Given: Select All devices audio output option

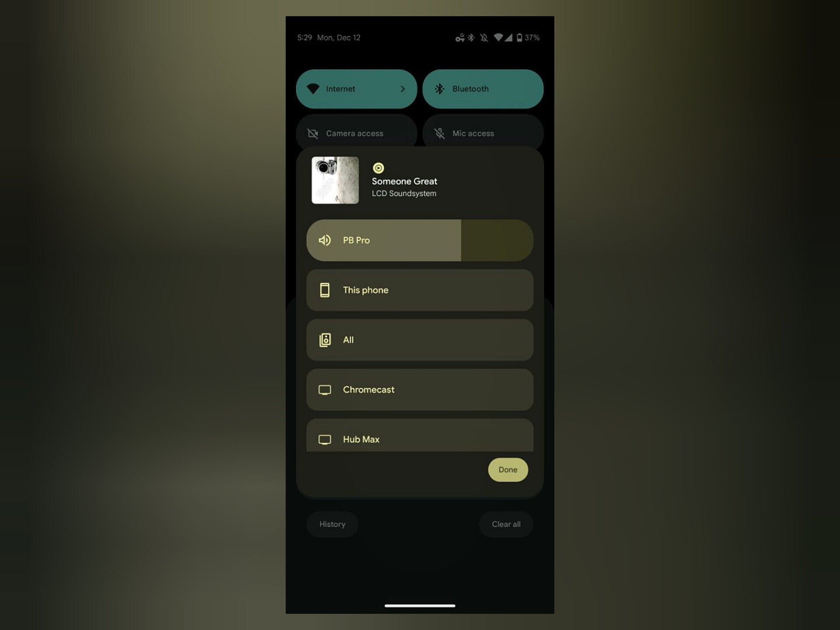Looking at the screenshot, I should pyautogui.click(x=420, y=339).
